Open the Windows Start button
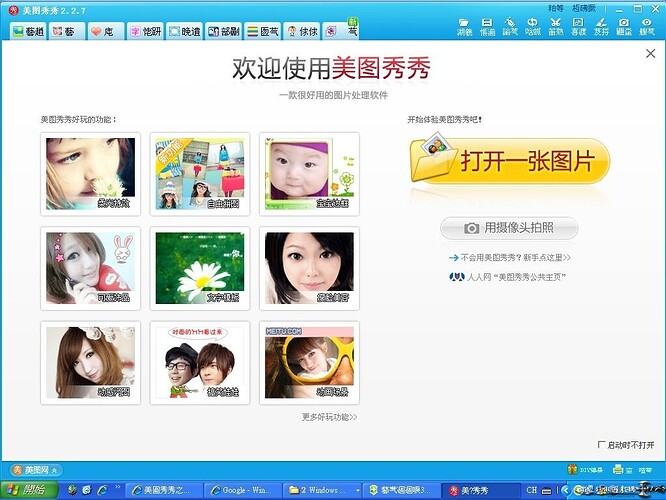 pos(29,490)
